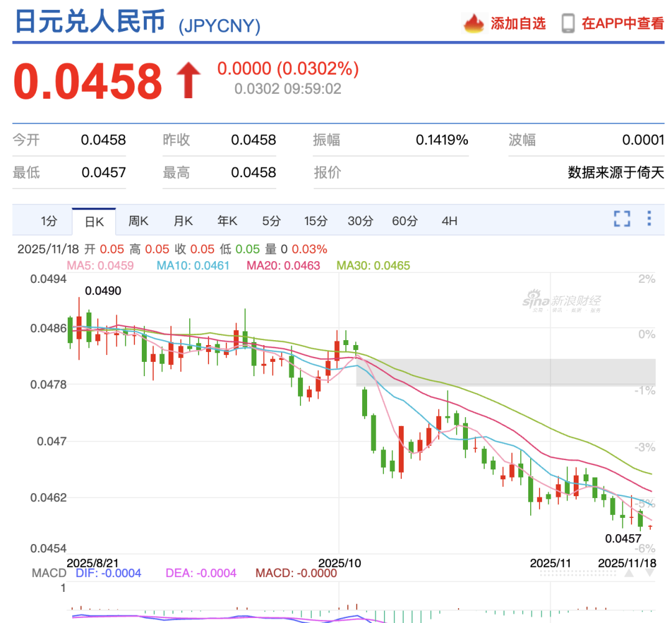The height and width of the screenshot is (623, 672).
Task: Select the 年K yearly chart tab
Action: 226,221
